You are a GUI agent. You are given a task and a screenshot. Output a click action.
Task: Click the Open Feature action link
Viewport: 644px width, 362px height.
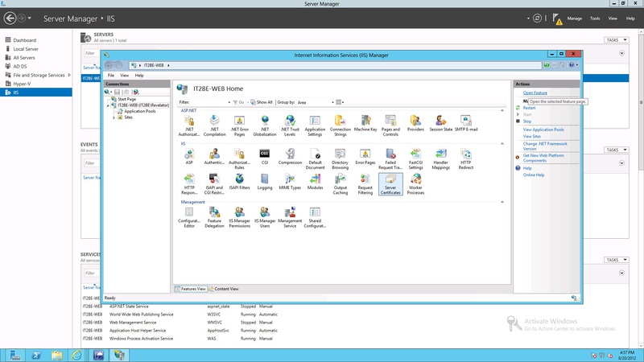535,93
